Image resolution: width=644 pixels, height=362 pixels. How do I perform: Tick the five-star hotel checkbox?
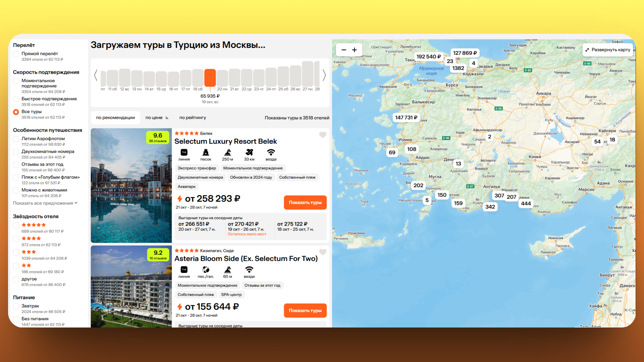coord(16,225)
